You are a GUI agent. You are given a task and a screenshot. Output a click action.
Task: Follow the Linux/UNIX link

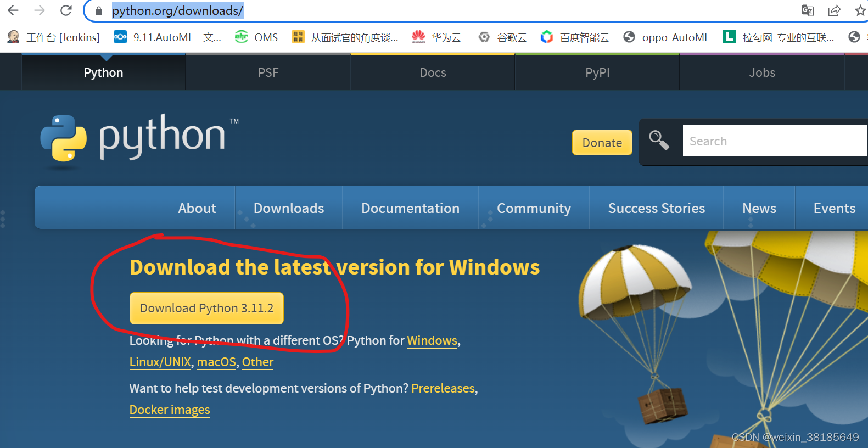click(x=160, y=362)
